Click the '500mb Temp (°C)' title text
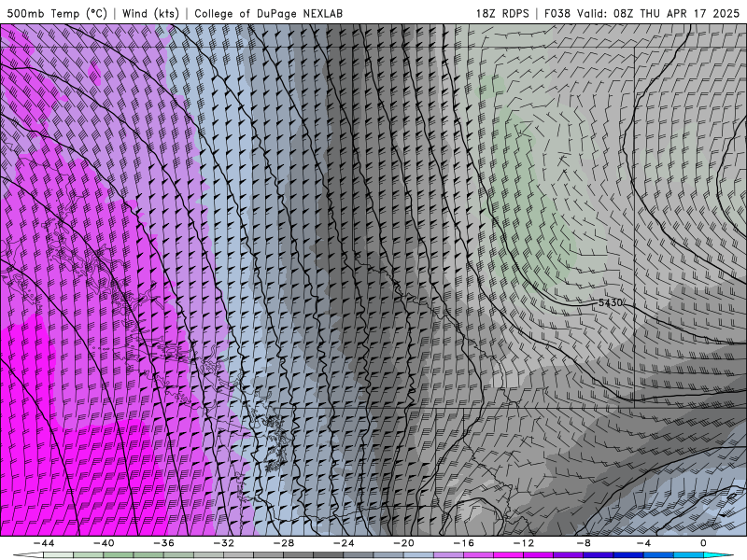This screenshot has width=747, height=560. click(57, 13)
